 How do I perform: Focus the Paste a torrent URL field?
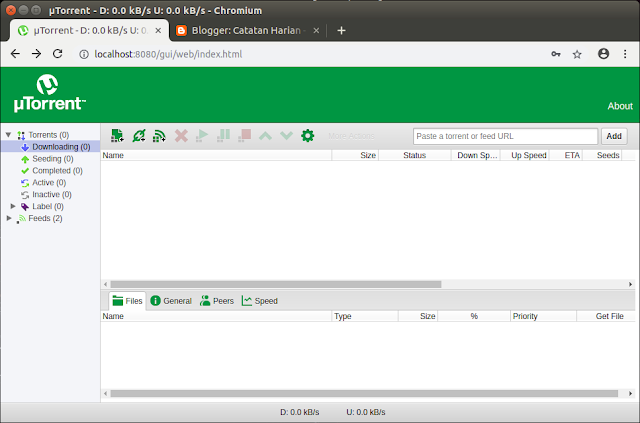click(505, 136)
